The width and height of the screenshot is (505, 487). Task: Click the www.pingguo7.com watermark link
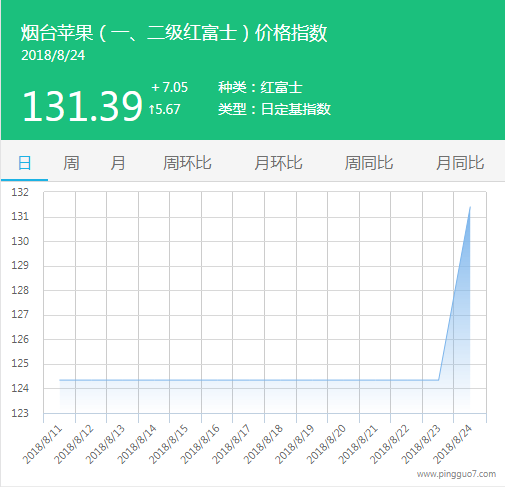[x=456, y=474]
